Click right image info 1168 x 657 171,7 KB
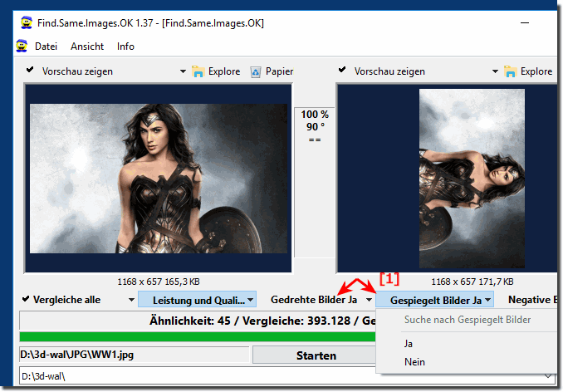 (472, 282)
